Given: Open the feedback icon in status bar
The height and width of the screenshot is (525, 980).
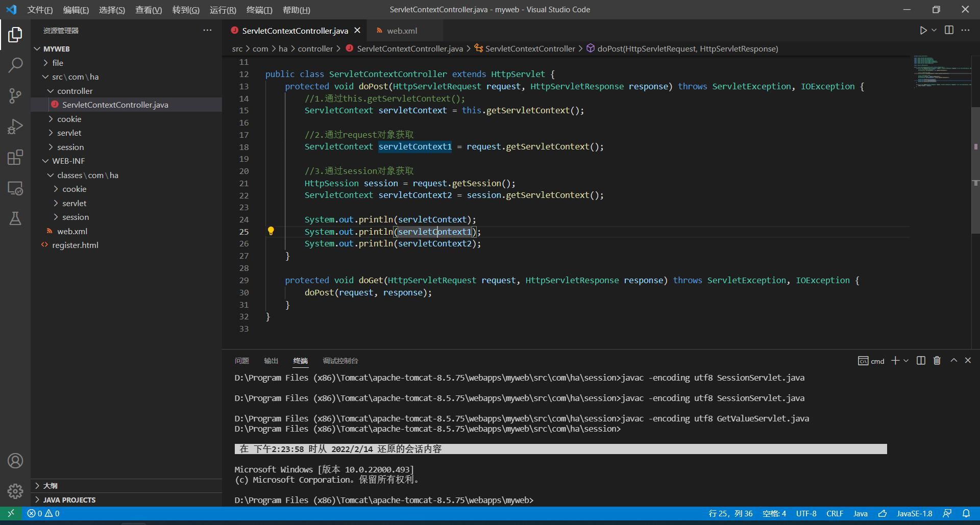Looking at the screenshot, I should point(947,514).
